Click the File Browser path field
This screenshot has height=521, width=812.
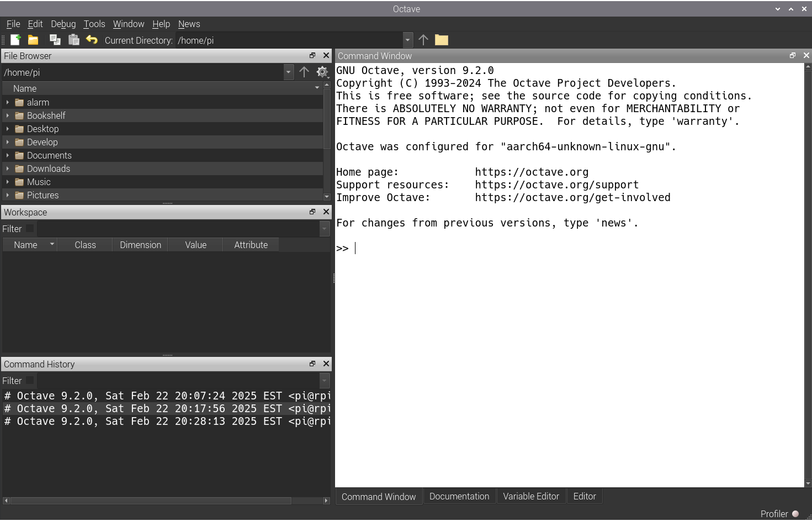(x=143, y=72)
